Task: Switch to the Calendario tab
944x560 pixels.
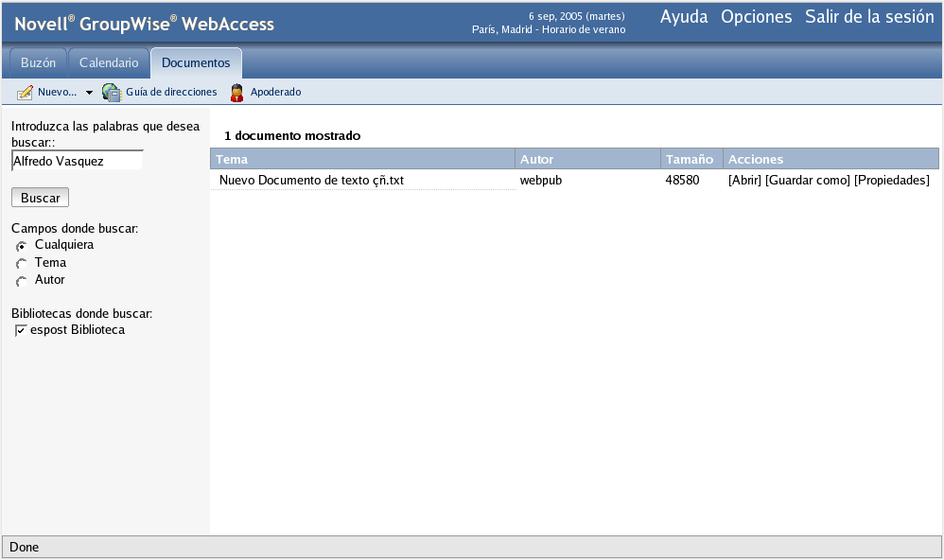Action: pyautogui.click(x=108, y=61)
